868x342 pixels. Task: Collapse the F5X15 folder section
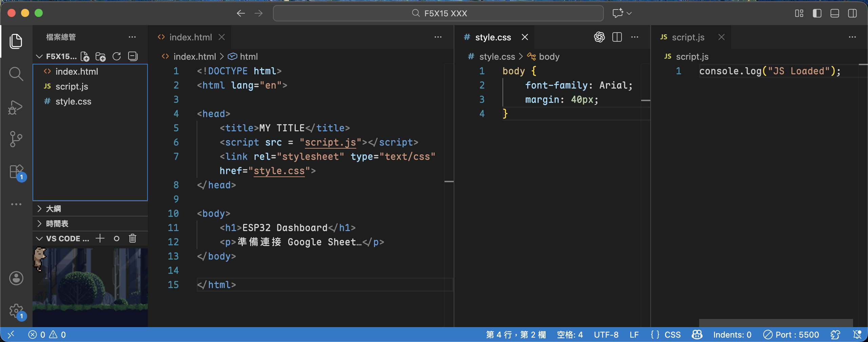click(x=40, y=56)
